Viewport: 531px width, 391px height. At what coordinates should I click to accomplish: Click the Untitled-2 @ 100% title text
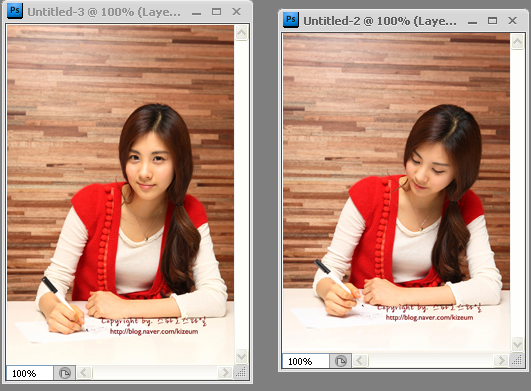[x=380, y=21]
